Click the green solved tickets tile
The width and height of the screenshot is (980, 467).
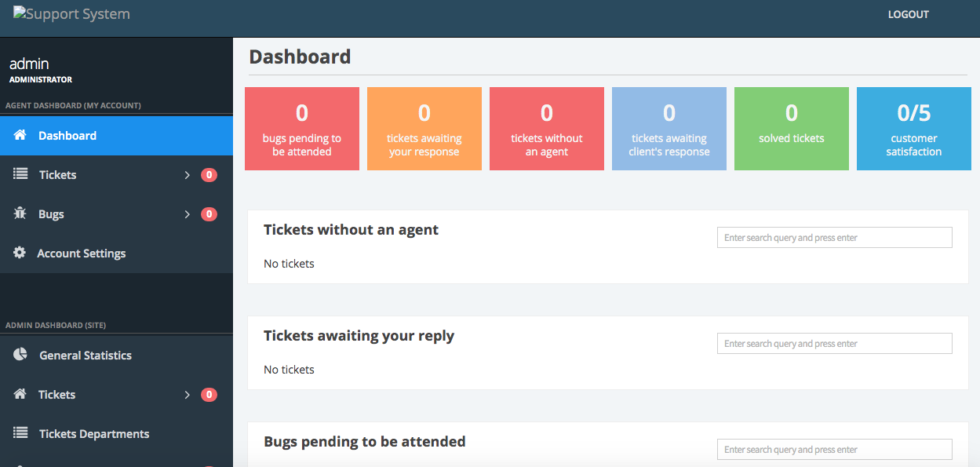coord(792,129)
